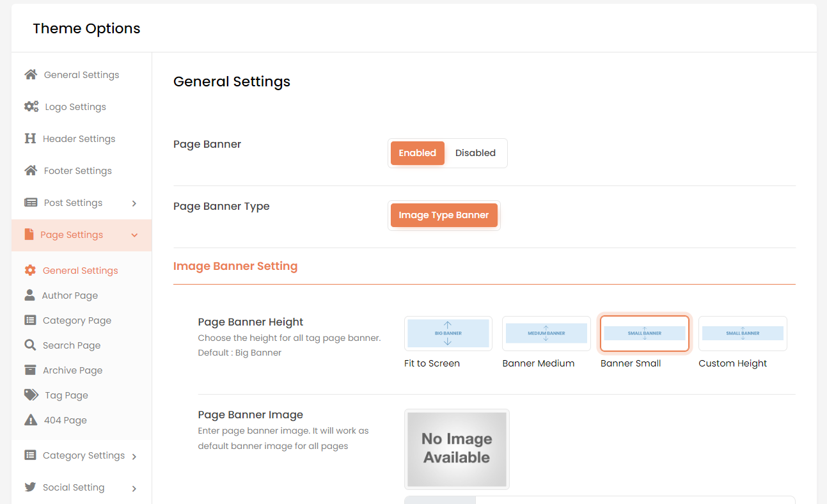Click the Author Page user icon
The height and width of the screenshot is (504, 827).
(29, 295)
